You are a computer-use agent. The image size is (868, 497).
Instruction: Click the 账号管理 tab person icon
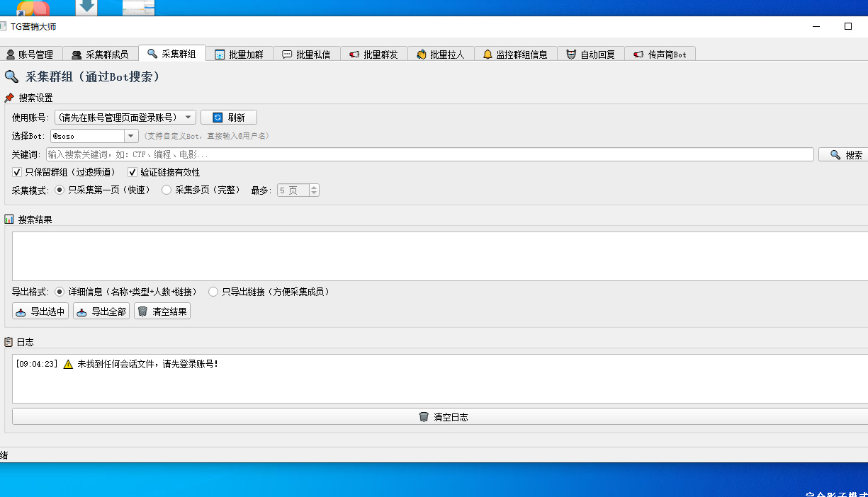coord(11,55)
